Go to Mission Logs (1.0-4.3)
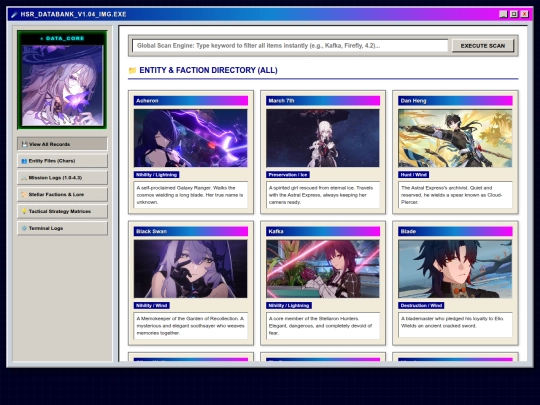Viewport: 540px width, 405px height. [62, 178]
